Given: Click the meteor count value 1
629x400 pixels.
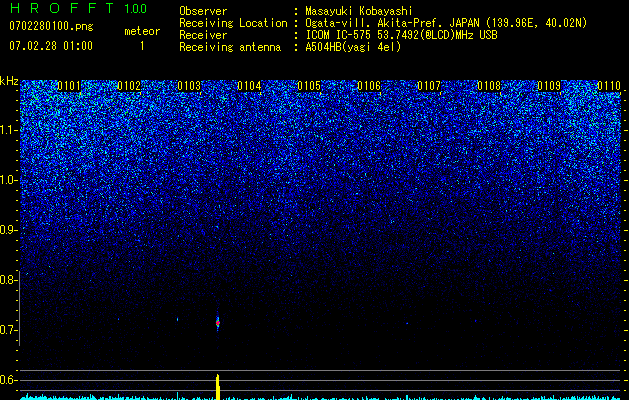Looking at the screenshot, I should pos(142,46).
